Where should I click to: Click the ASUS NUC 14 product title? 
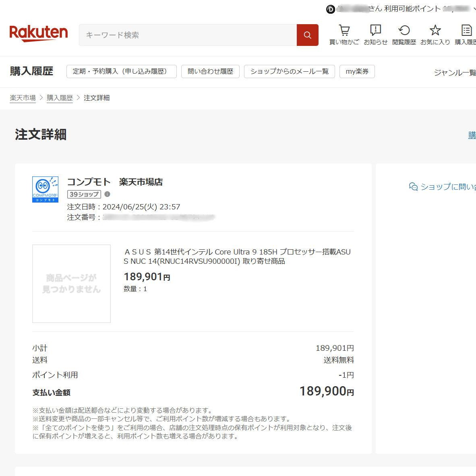[x=237, y=257]
